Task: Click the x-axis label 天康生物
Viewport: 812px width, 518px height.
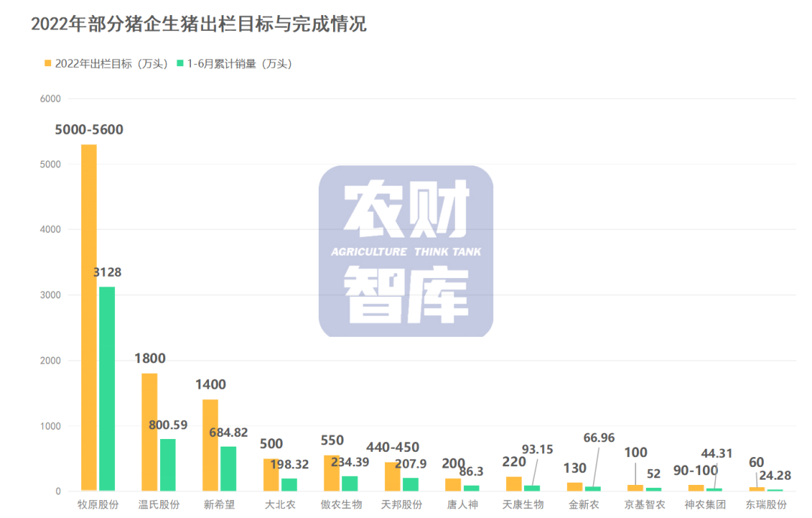Action: (523, 504)
